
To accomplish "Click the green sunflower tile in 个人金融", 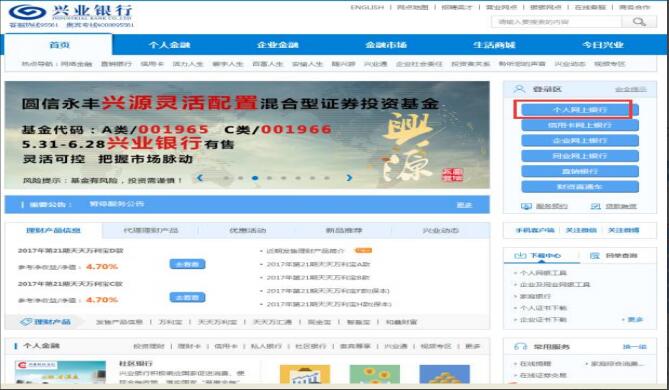I will click(375, 374).
